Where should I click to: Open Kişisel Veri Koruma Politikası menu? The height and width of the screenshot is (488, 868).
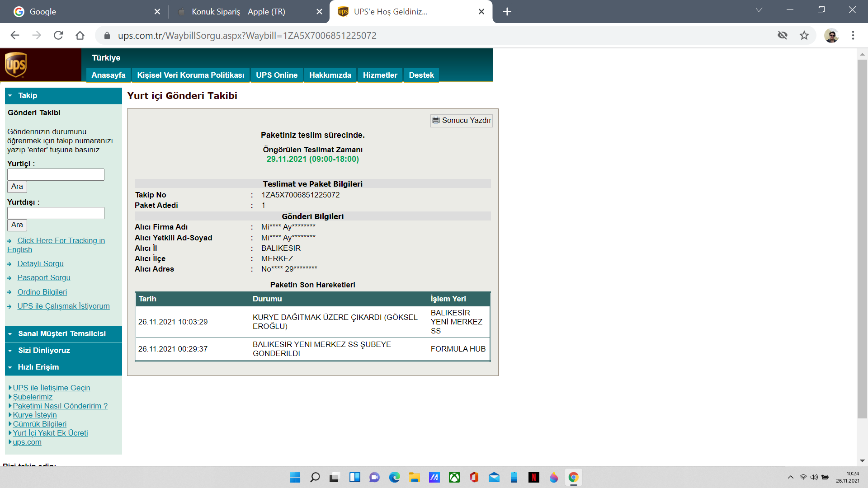pos(191,75)
